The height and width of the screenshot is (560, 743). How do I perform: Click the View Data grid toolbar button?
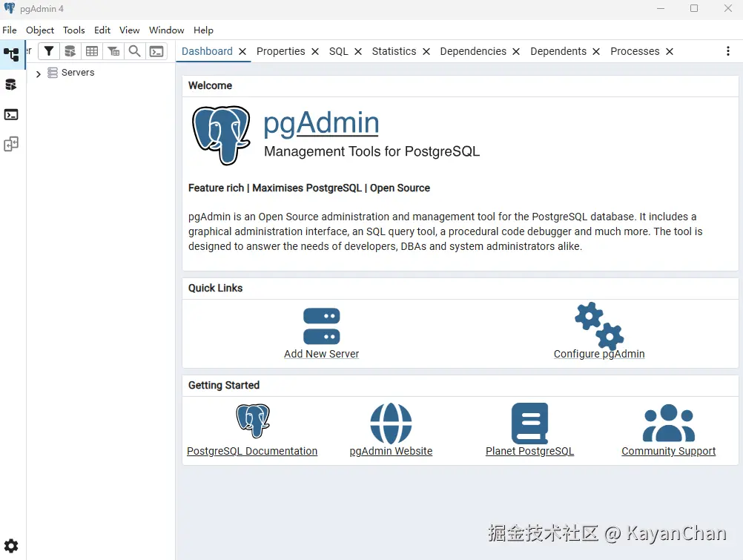[92, 51]
